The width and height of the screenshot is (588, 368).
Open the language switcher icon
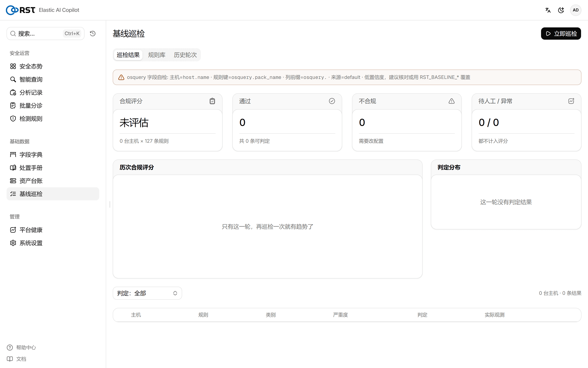[x=548, y=10]
